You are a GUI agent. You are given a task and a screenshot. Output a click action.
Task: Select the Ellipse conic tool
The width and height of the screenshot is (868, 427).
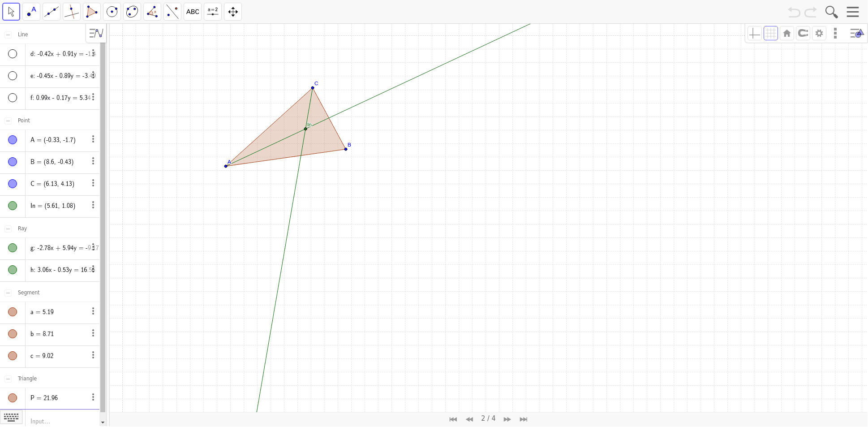pyautogui.click(x=132, y=12)
